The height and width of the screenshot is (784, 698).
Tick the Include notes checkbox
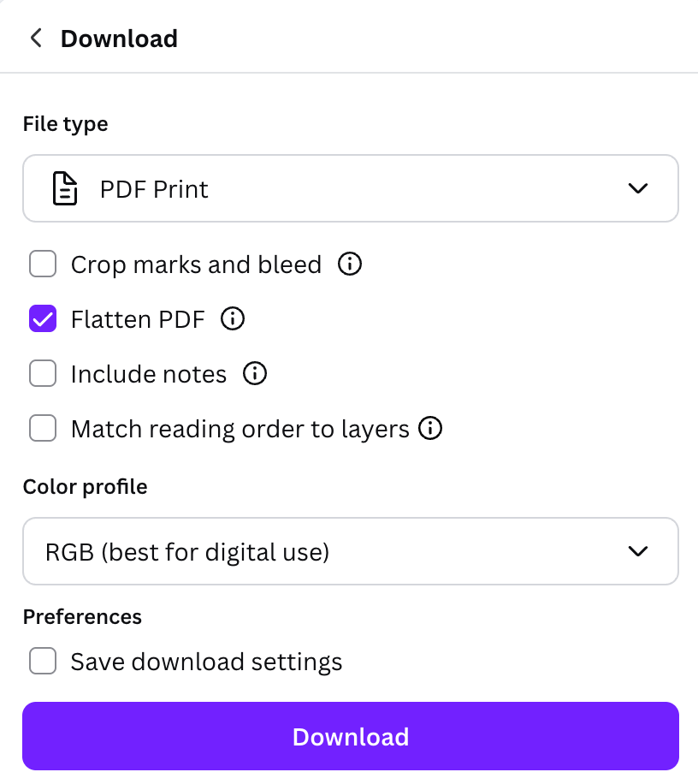tap(43, 374)
